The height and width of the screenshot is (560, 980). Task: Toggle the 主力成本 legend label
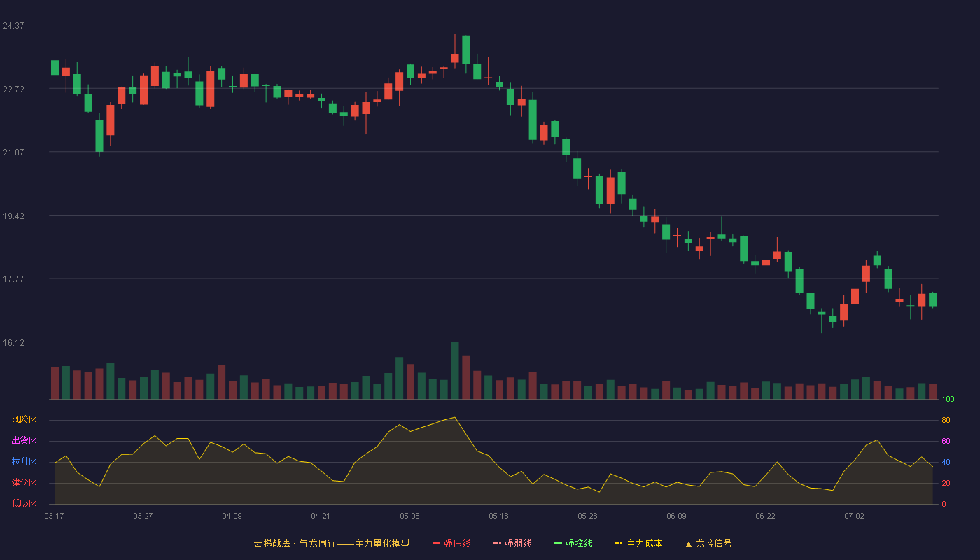(x=644, y=543)
